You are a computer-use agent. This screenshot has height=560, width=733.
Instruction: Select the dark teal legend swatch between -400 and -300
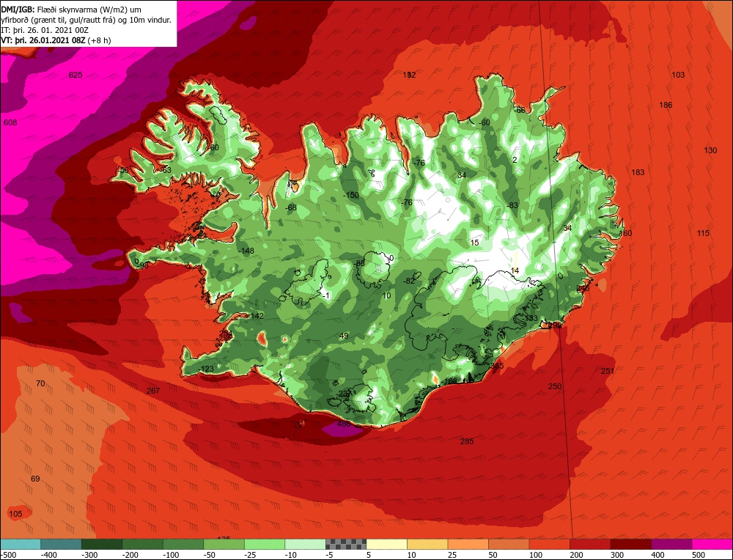62,544
